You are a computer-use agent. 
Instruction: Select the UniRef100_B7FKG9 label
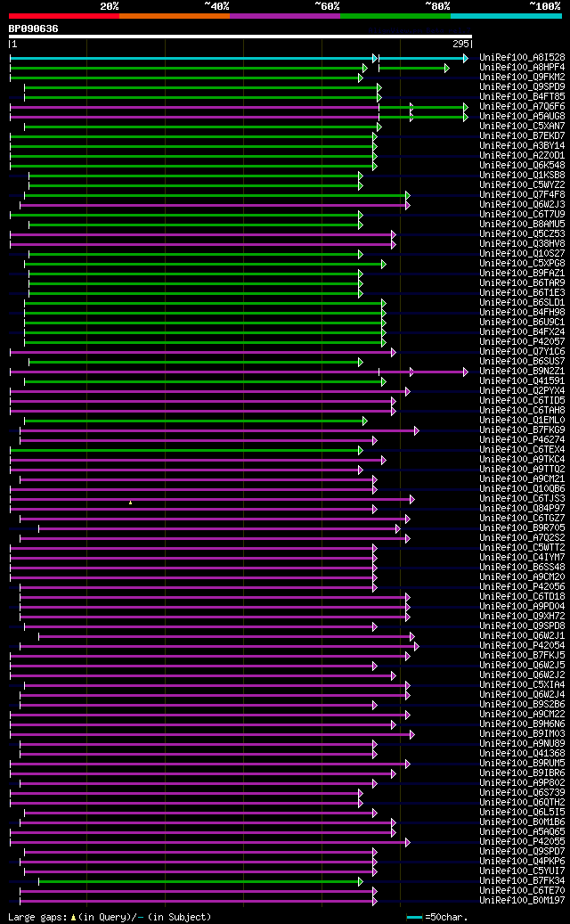tap(522, 429)
